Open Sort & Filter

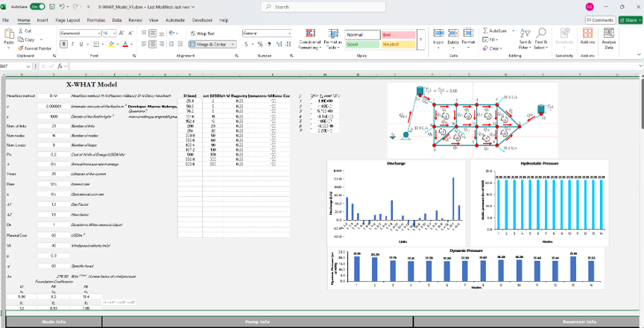(x=525, y=39)
